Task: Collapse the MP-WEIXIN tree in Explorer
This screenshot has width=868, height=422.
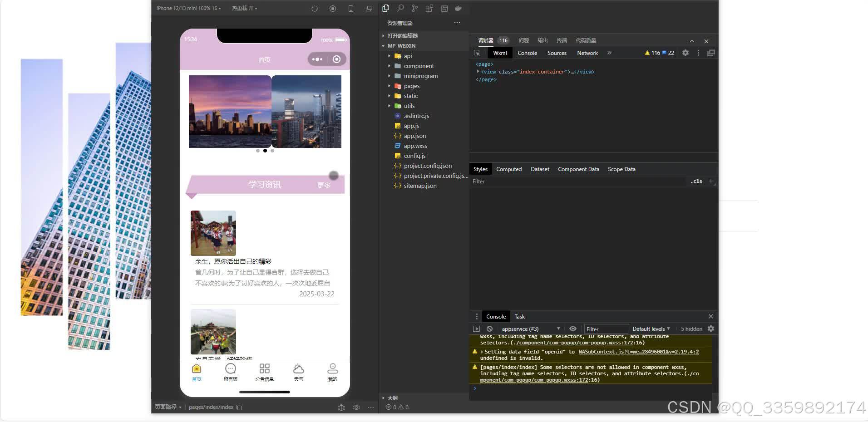Action: pyautogui.click(x=383, y=45)
